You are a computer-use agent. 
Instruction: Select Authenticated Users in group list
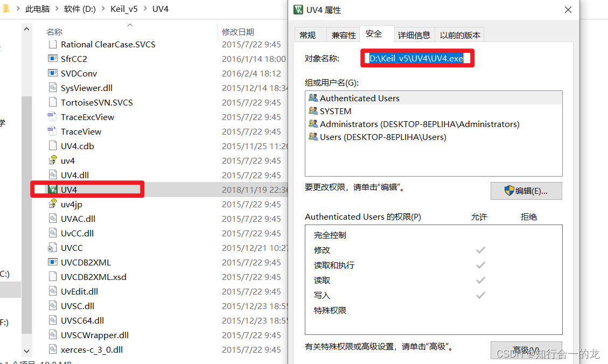tap(434, 98)
